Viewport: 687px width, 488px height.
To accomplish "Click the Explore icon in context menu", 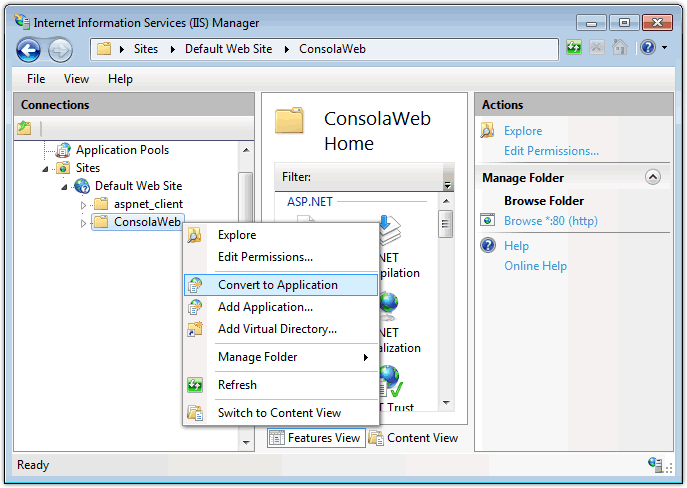I will coord(194,235).
